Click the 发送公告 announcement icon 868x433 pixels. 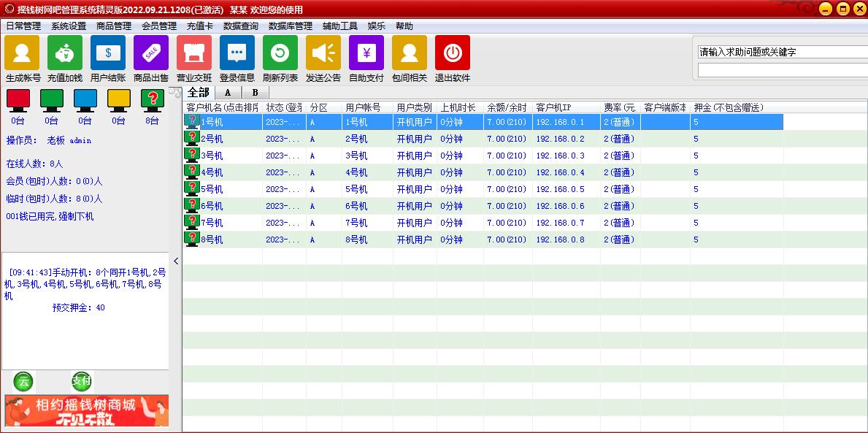click(323, 53)
